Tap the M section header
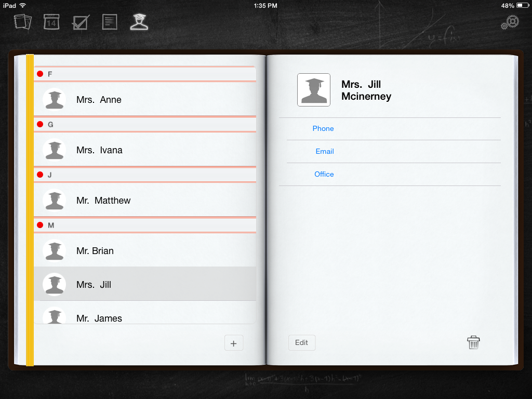This screenshot has width=532, height=399. tap(144, 225)
